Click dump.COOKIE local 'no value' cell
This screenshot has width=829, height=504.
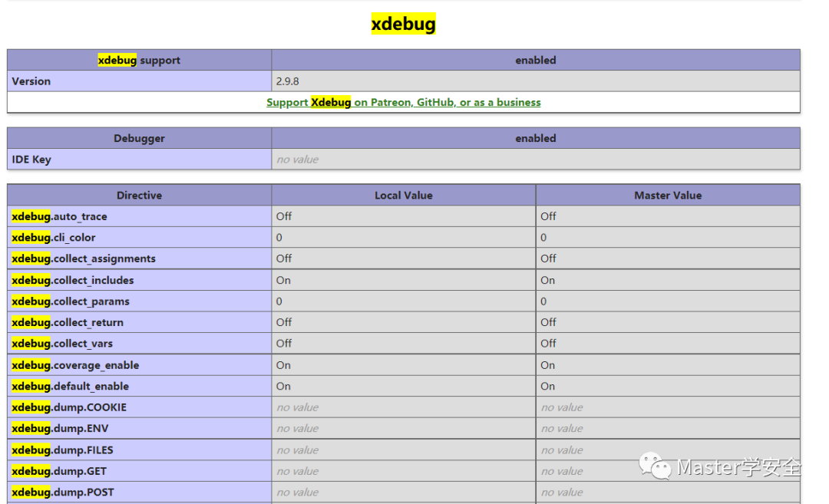pos(404,408)
